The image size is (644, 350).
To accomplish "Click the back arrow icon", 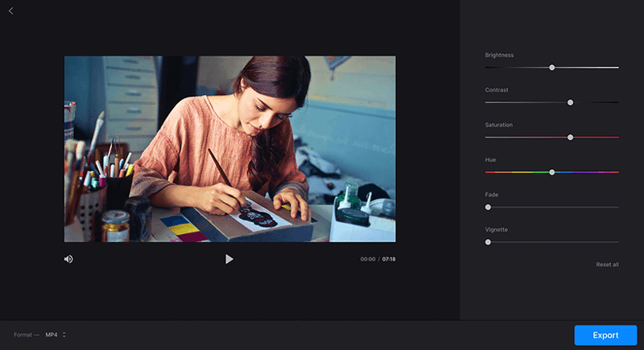I will tap(10, 11).
